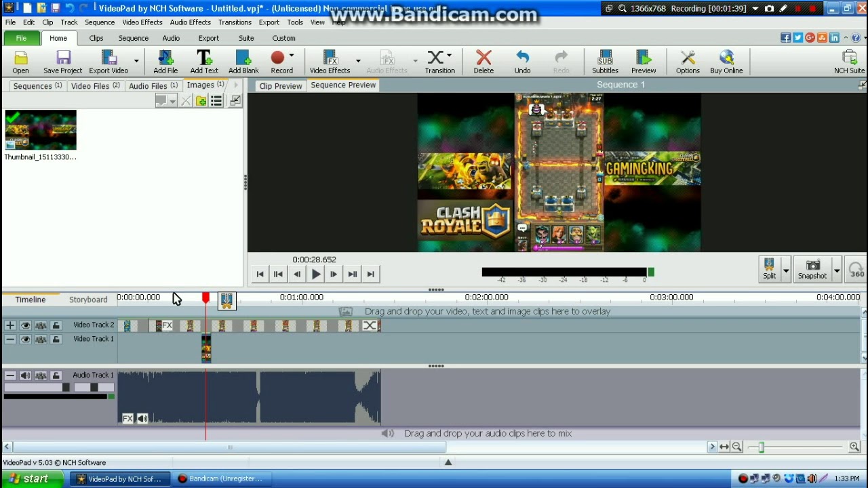
Task: Split the clip with the Split button
Action: click(x=769, y=269)
